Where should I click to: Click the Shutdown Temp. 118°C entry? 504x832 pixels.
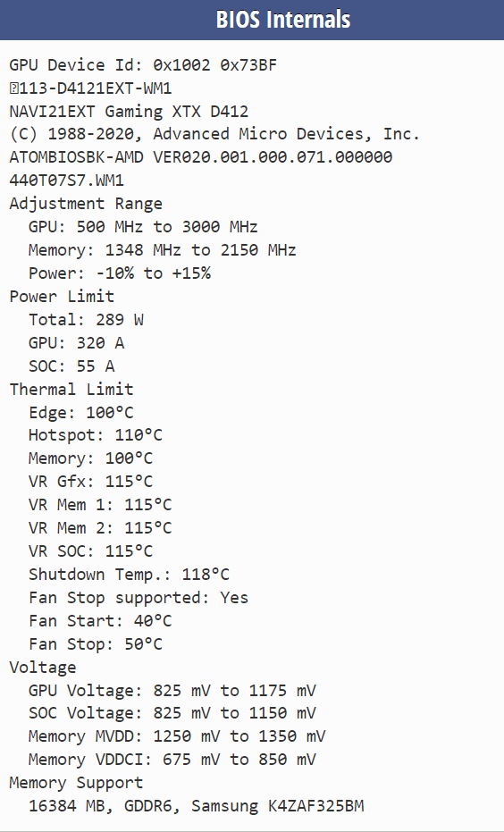129,574
